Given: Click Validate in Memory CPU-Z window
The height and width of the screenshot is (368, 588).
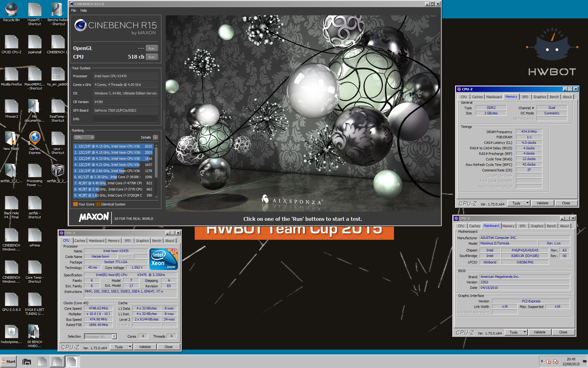Looking at the screenshot, I should [x=542, y=203].
